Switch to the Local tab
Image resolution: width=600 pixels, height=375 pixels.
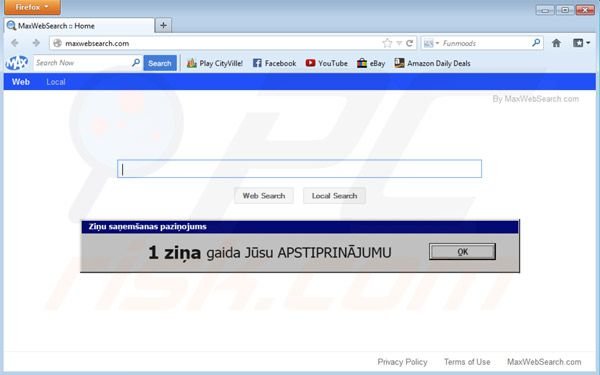pyautogui.click(x=56, y=82)
